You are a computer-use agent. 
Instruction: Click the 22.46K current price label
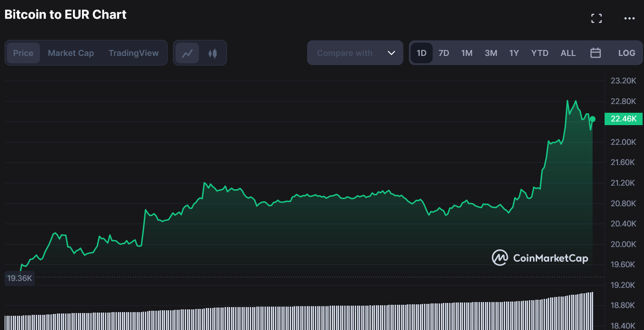(x=623, y=119)
